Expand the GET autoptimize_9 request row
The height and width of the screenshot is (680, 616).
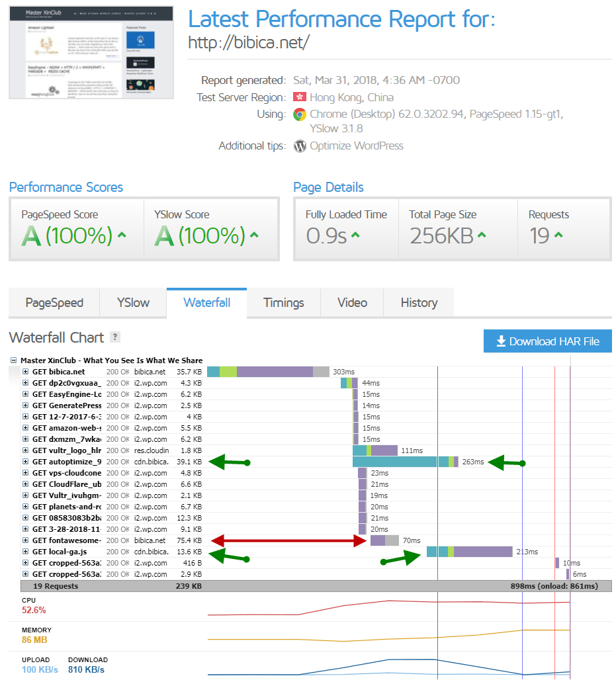[x=26, y=462]
